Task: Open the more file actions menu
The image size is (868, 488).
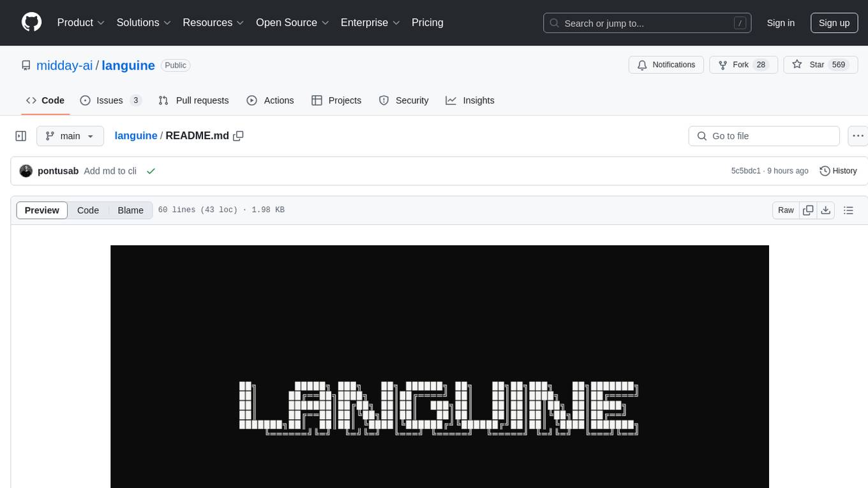Action: point(858,136)
